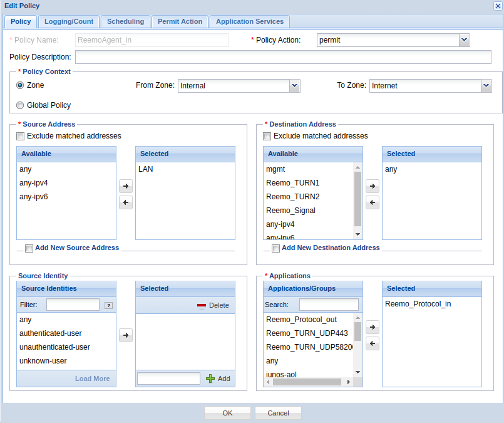This screenshot has height=423, width=504.
Task: Click left arrow to remove selected application
Action: (x=373, y=343)
